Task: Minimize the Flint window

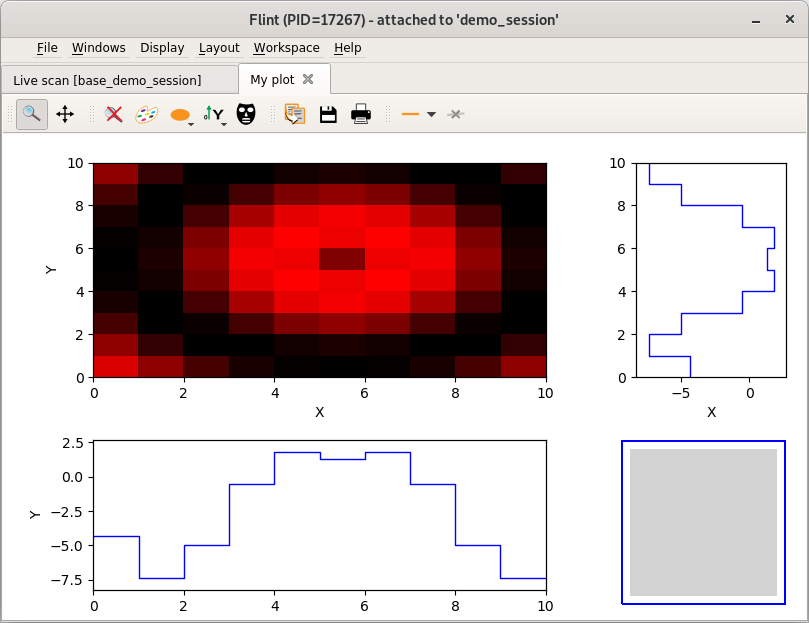Action: click(756, 20)
